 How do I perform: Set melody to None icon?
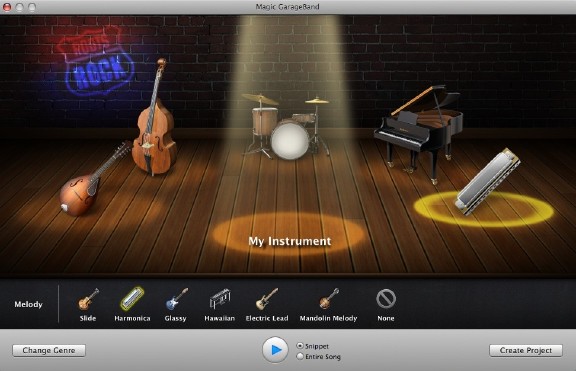386,298
